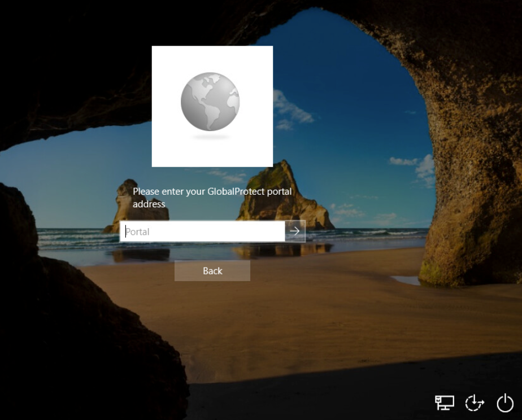Open the network sign-in icon
The height and width of the screenshot is (420, 522).
(x=445, y=403)
